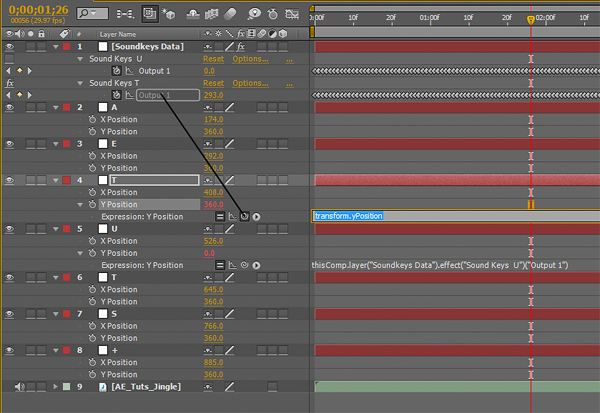Open the Composition Mini-Flowchart icon

tap(125, 14)
